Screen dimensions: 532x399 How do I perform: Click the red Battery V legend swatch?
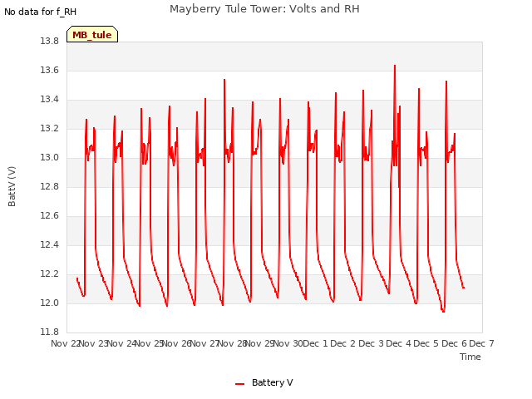click(x=240, y=384)
